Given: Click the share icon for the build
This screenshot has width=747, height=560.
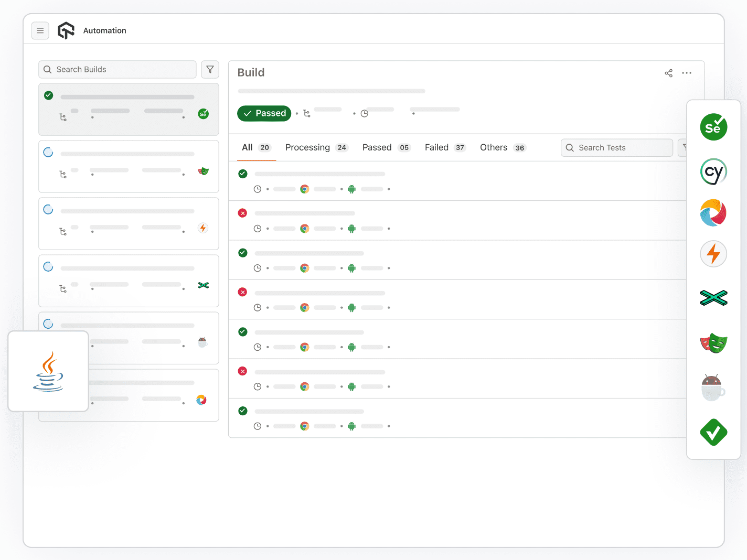Looking at the screenshot, I should (668, 73).
